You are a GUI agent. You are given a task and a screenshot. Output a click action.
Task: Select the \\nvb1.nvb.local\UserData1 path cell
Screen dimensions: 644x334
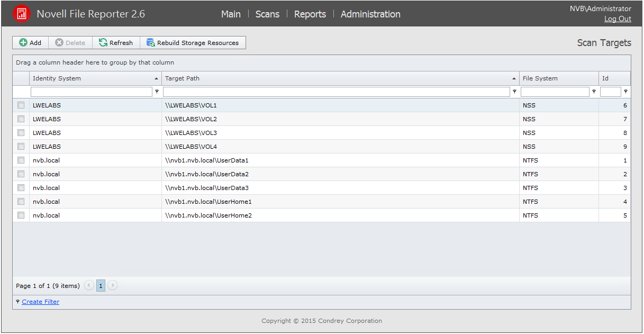pyautogui.click(x=340, y=160)
